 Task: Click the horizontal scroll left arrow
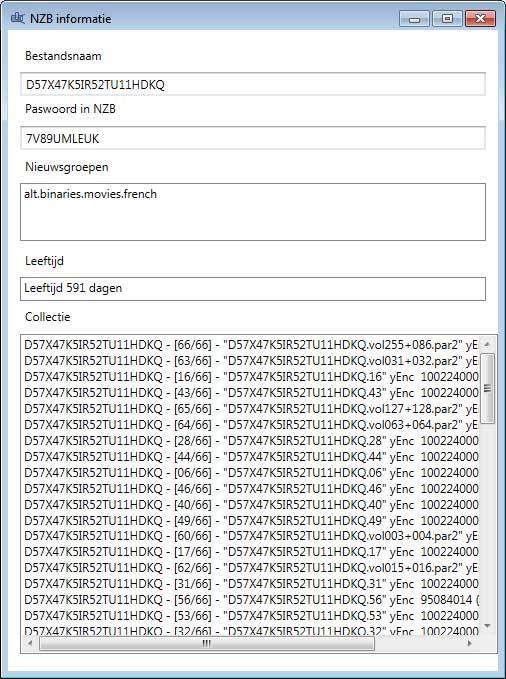point(30,643)
